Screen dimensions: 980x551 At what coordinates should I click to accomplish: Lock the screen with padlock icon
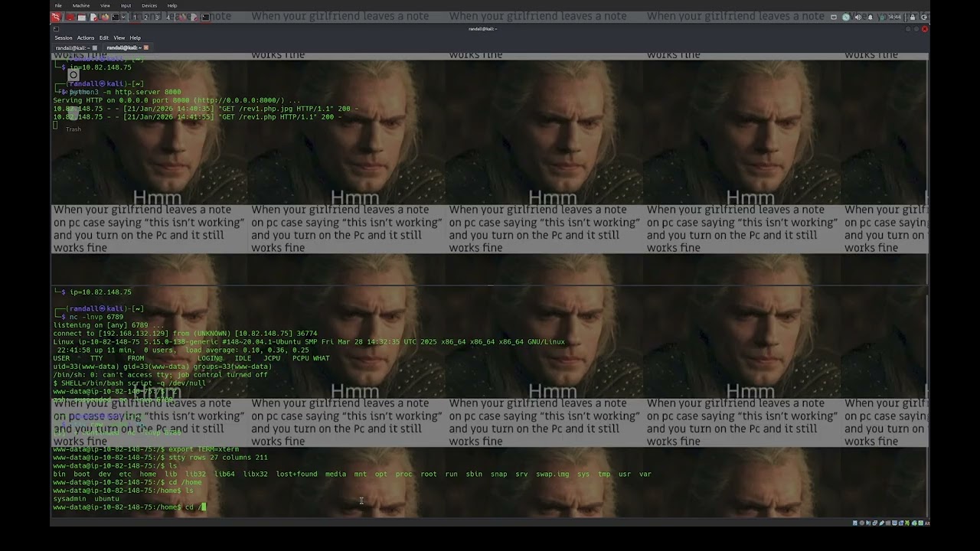[x=913, y=17]
